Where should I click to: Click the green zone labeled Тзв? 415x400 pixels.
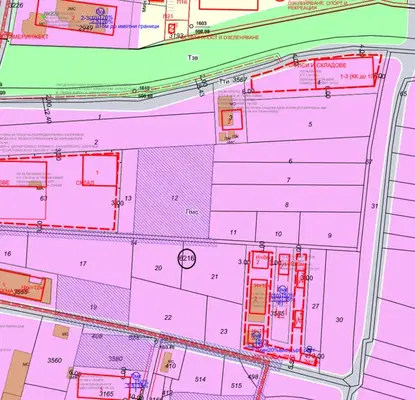(193, 57)
